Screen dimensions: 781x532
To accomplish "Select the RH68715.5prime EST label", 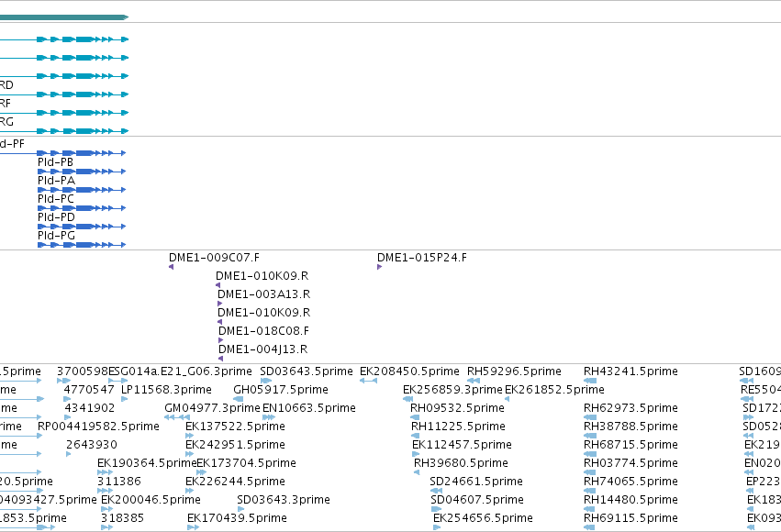I will [x=630, y=446].
